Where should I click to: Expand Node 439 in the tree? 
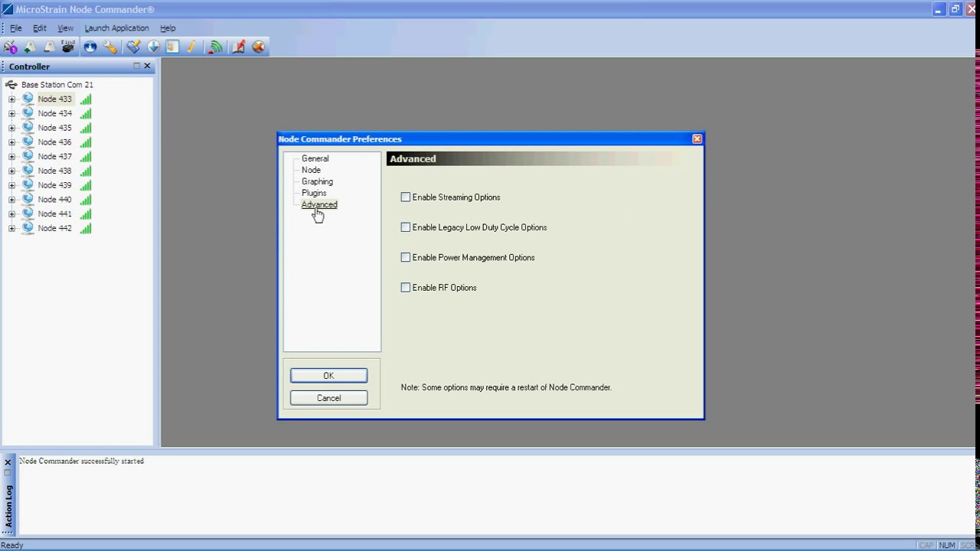point(11,185)
